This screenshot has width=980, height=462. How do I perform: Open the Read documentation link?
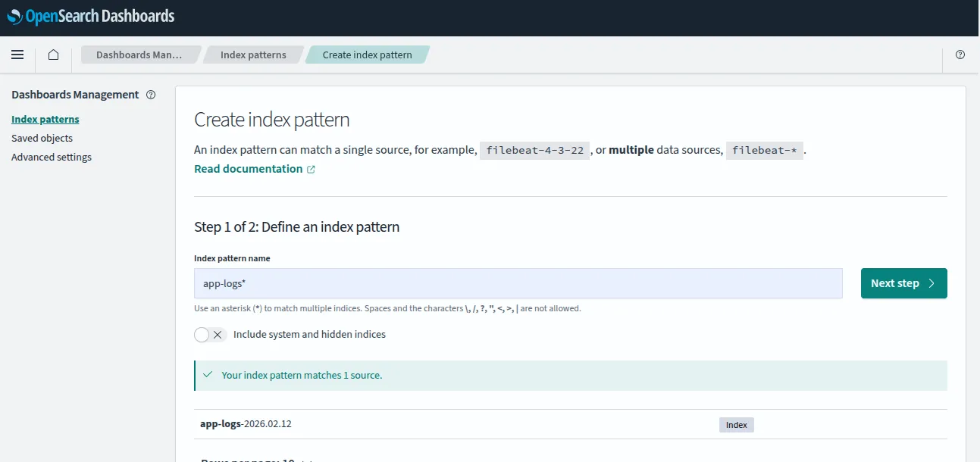(249, 168)
